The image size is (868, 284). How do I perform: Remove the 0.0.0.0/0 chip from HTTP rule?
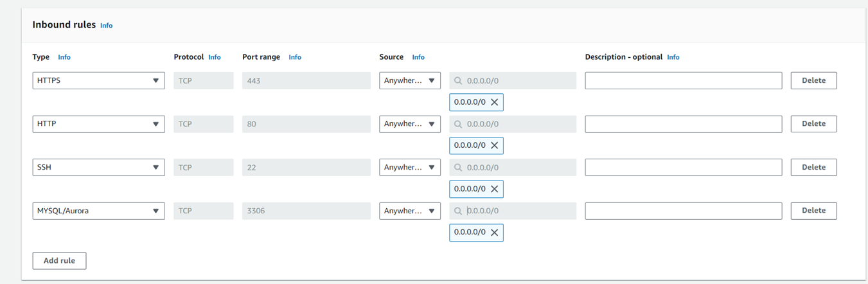click(494, 146)
